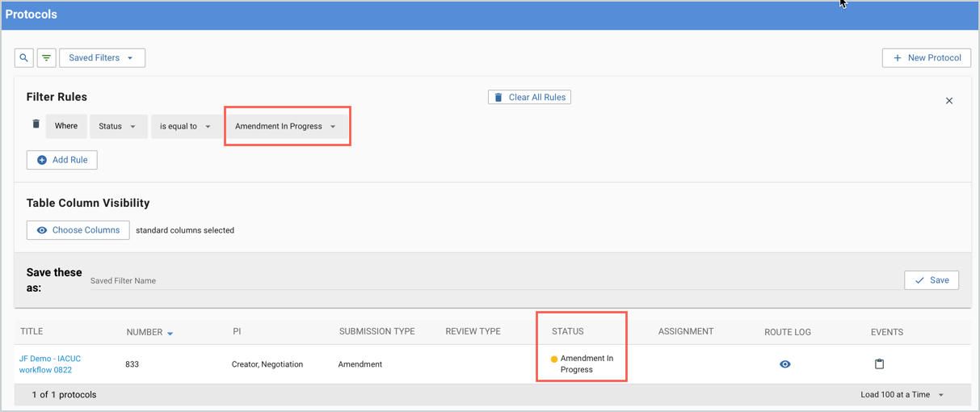The image size is (980, 412).
Task: View route log eye icon for protocol 833
Action: 785,364
